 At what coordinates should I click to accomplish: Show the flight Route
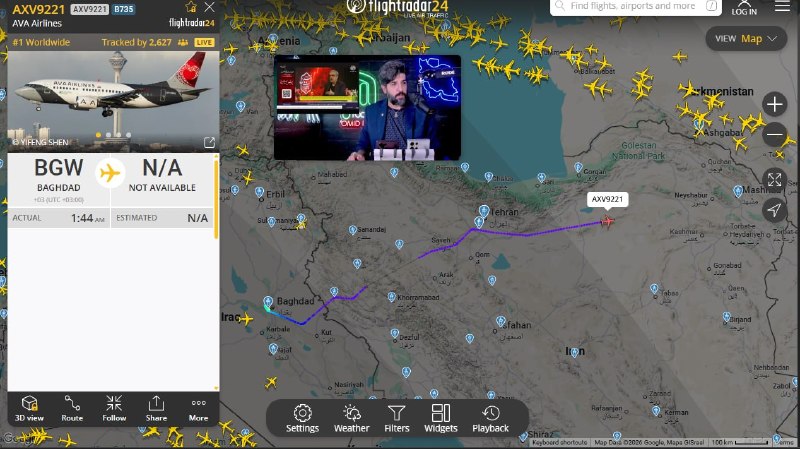point(72,409)
